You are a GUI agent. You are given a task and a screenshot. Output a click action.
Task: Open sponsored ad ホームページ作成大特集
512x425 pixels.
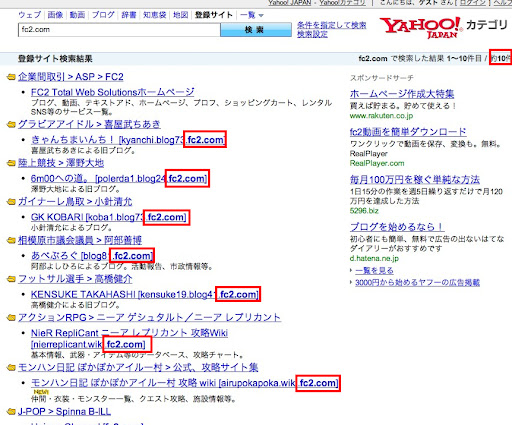pos(402,94)
